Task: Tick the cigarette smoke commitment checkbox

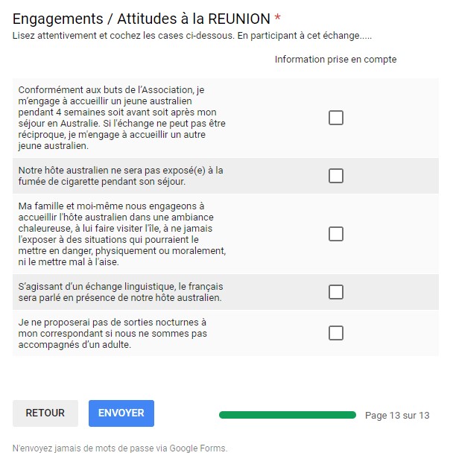Action: click(336, 176)
